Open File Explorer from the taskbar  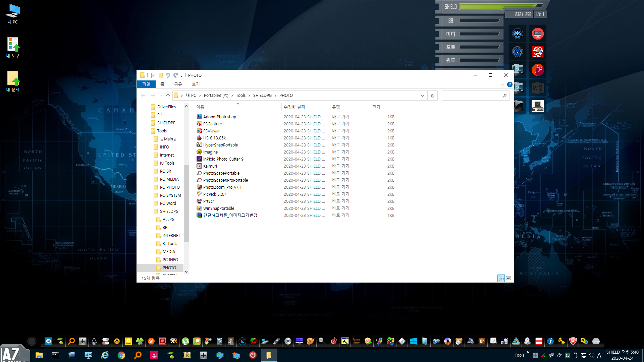tap(39, 355)
